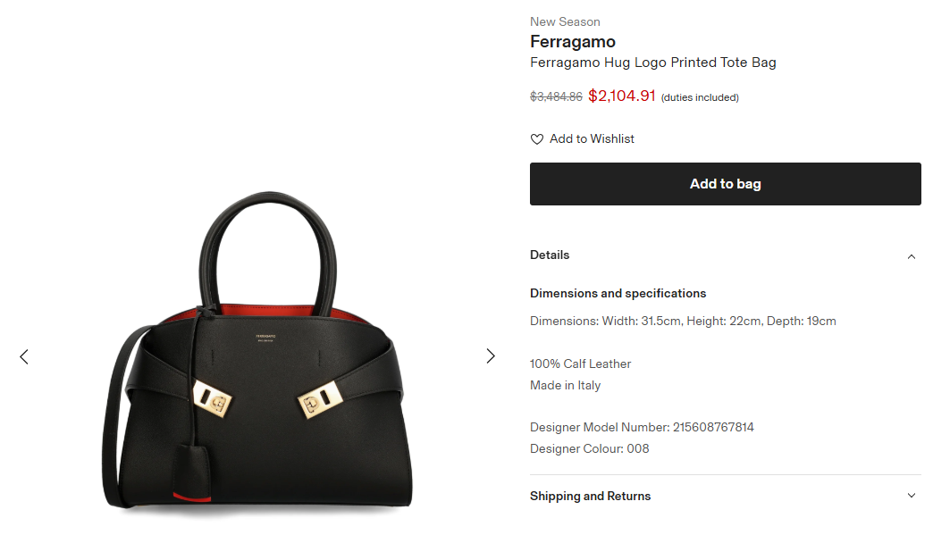Click the Designer Colour 008 line
Image resolution: width=933 pixels, height=560 pixels.
(x=590, y=449)
